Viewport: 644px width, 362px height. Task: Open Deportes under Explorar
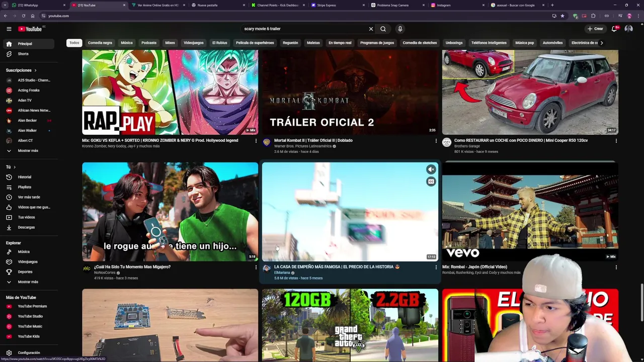point(29,271)
